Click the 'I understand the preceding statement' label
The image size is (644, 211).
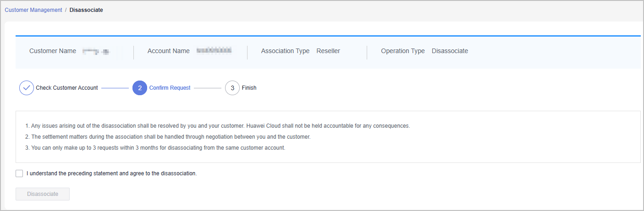click(x=112, y=173)
